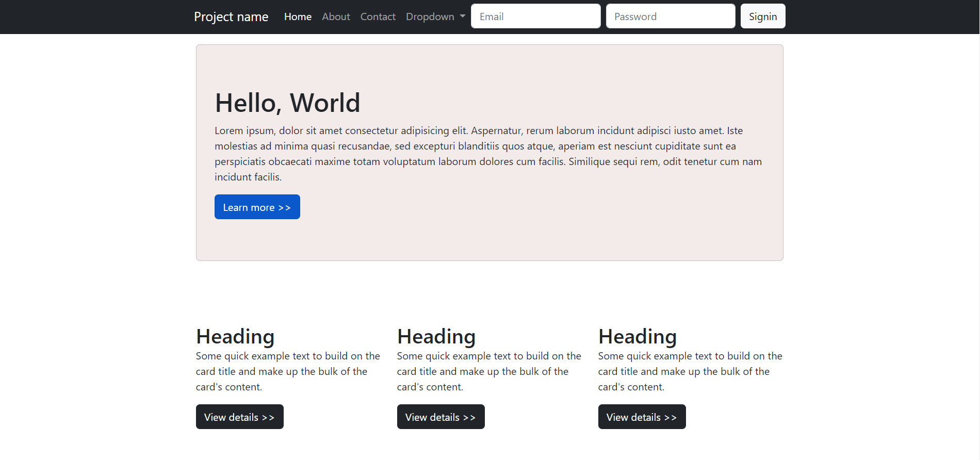Open the Contact nav link
Screen dimensions: 980x460
pos(378,17)
